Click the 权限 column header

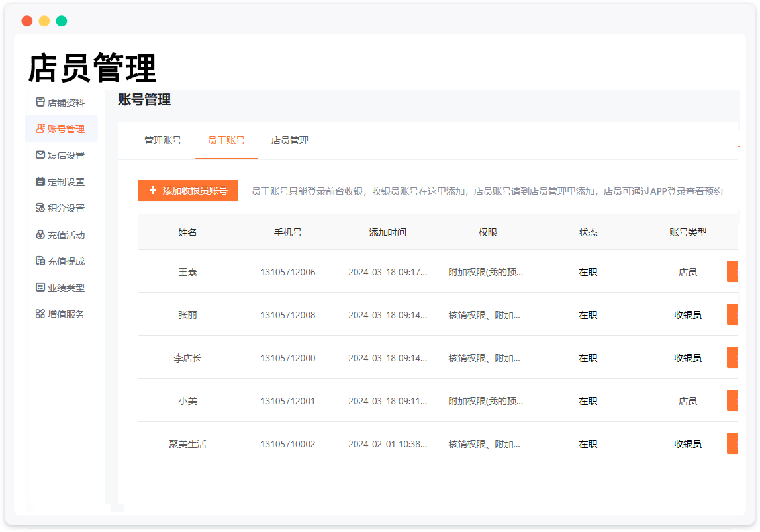coord(487,232)
